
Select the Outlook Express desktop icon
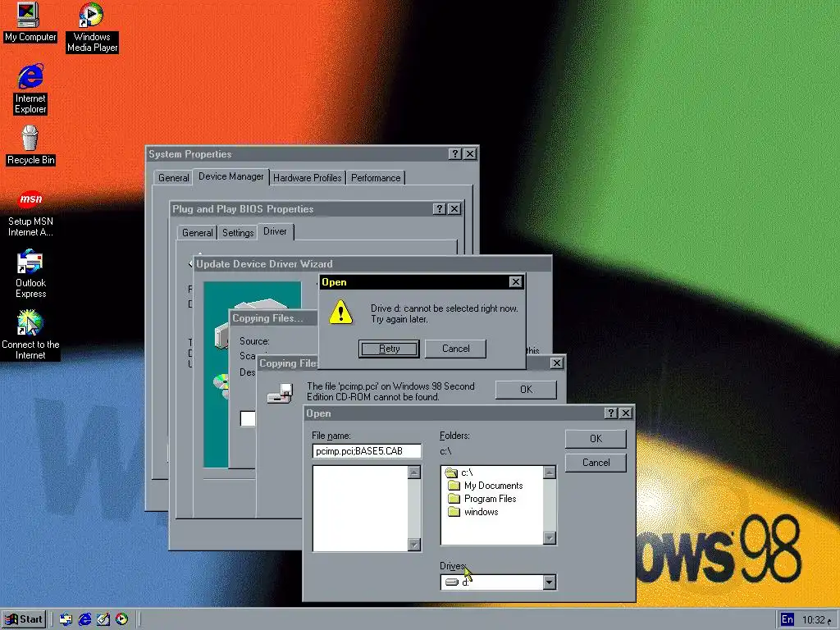tap(30, 274)
